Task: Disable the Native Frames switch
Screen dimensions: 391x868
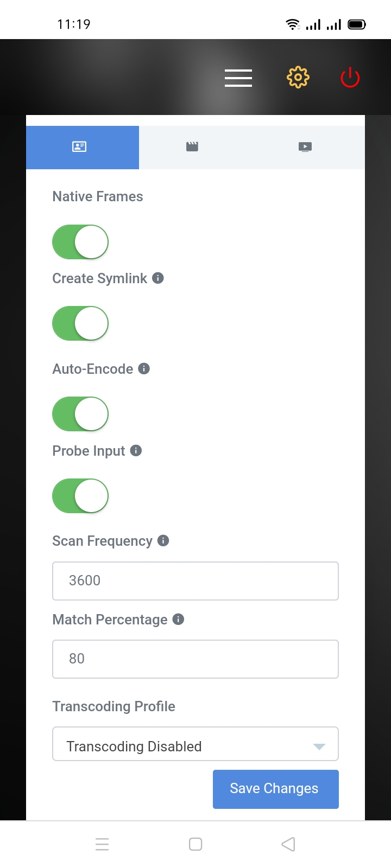Action: click(x=80, y=242)
